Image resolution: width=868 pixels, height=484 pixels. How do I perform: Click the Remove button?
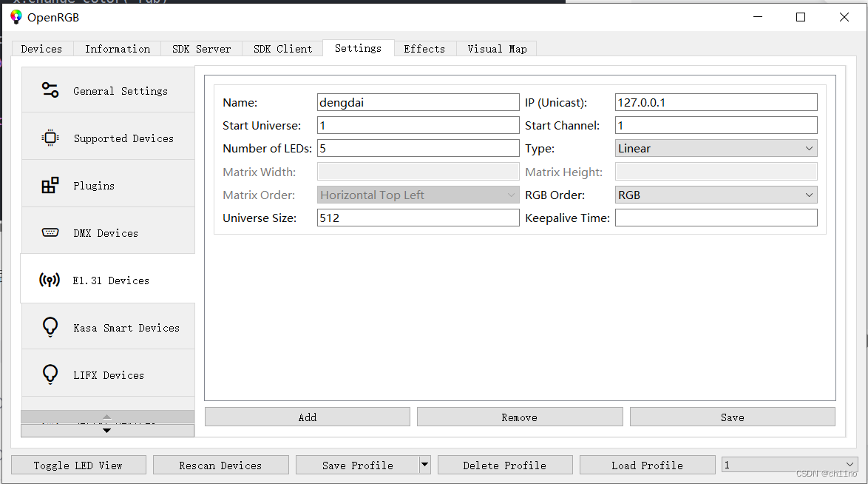click(520, 417)
